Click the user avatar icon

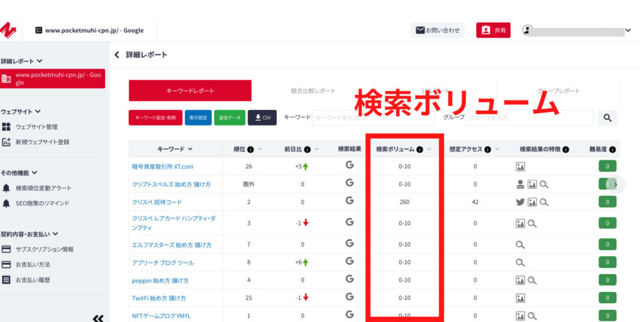click(x=527, y=30)
